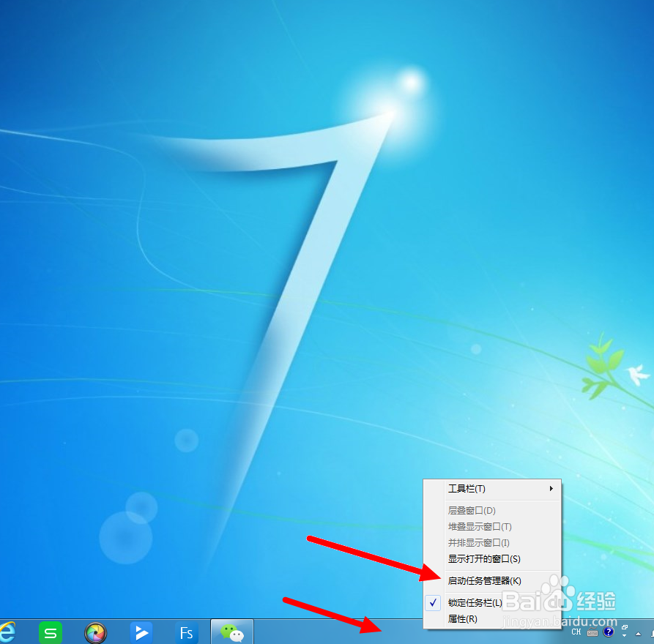This screenshot has width=654, height=644.
Task: Open Internet Explorer from the taskbar
Action: pos(7,632)
